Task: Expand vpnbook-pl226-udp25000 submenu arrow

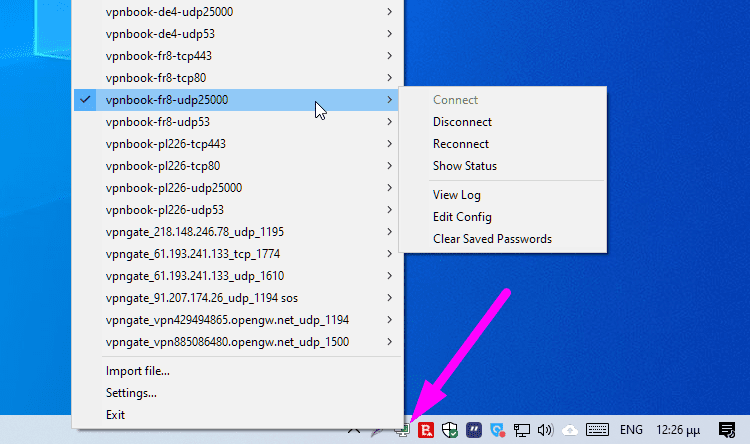Action: coord(389,188)
